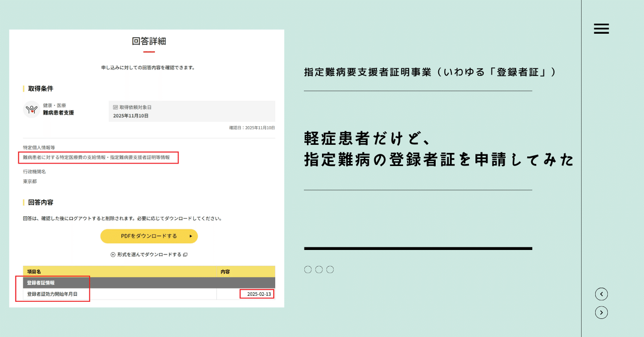Click the circled play icon before 形式を選んで

[x=113, y=254]
